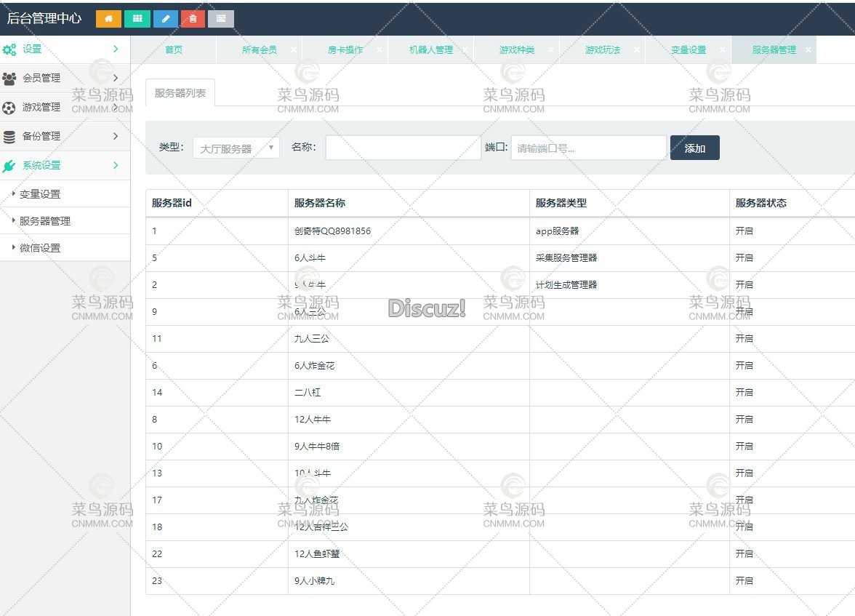The width and height of the screenshot is (855, 616).
Task: Switch to the 游戏种类 tab
Action: 516,50
